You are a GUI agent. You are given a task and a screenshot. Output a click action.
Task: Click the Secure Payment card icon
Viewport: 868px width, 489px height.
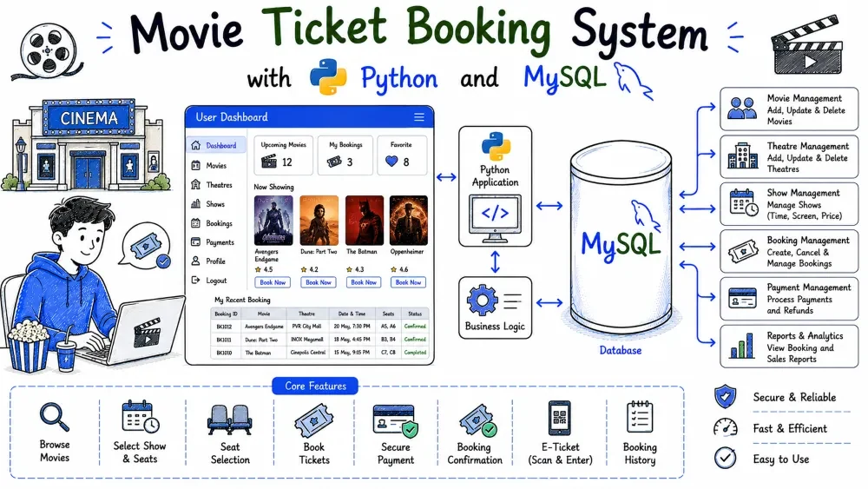tap(395, 421)
